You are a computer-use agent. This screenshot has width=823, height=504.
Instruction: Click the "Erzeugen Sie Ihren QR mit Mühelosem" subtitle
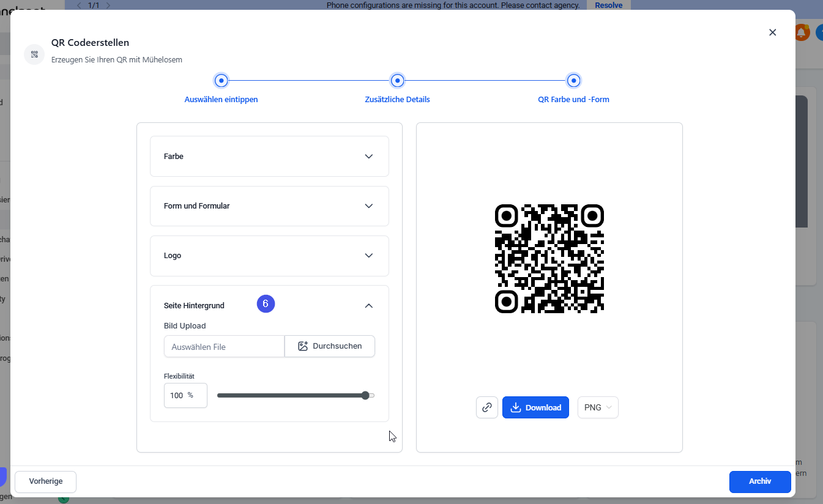(117, 60)
